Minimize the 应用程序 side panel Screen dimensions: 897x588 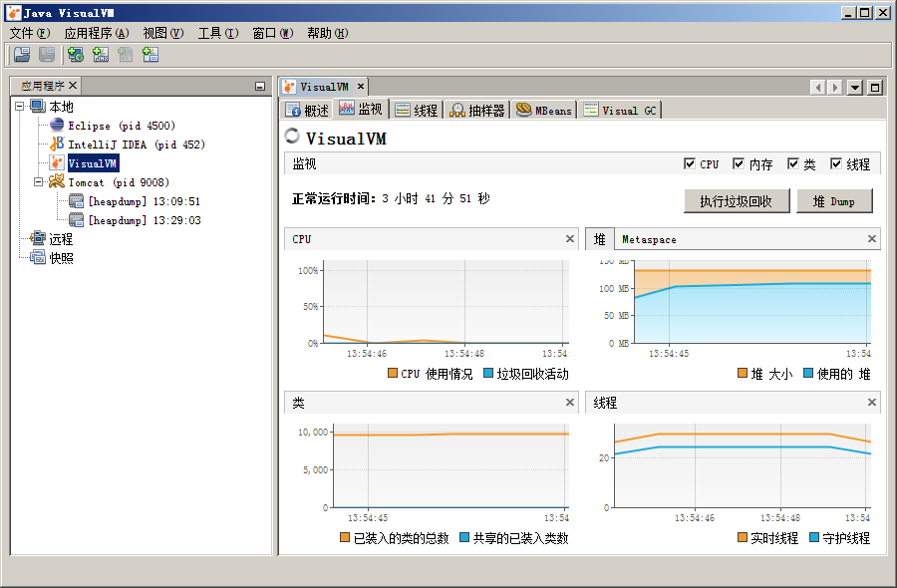pyautogui.click(x=260, y=87)
